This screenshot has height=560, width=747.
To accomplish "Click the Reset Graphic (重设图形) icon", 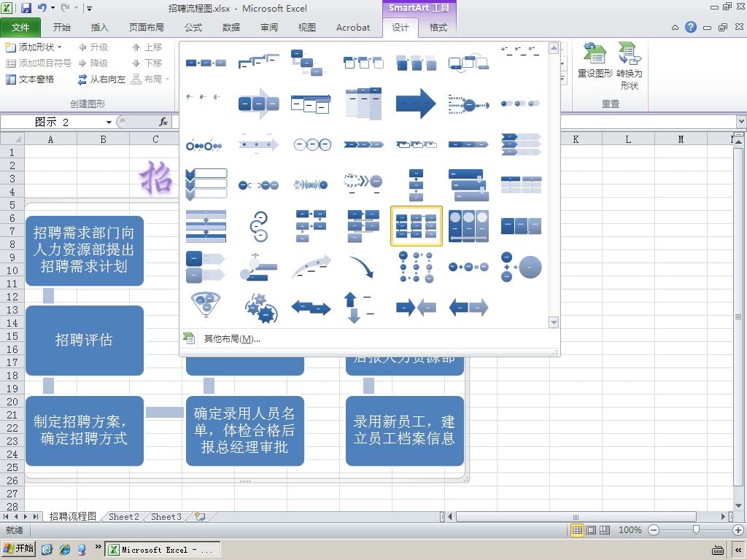I will coord(595,61).
